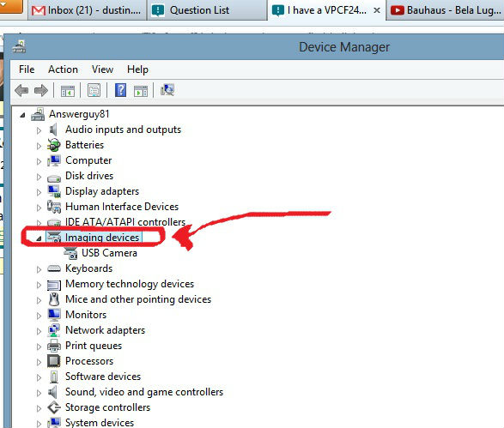The height and width of the screenshot is (428, 504).
Task: Open the Help menu
Action: [x=137, y=69]
